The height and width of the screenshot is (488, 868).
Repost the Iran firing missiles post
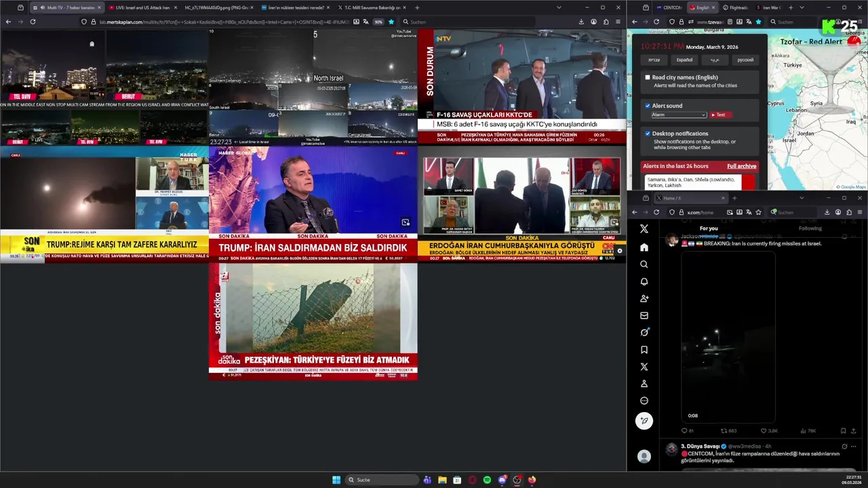(x=728, y=430)
